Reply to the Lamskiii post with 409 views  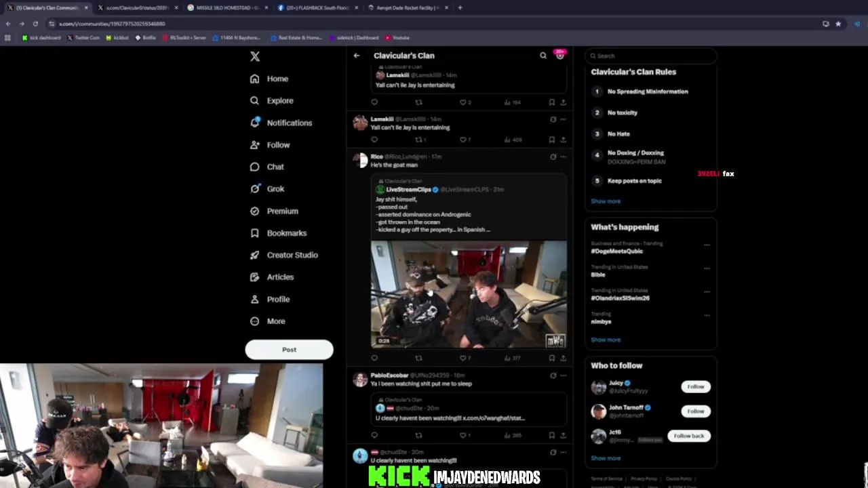(374, 140)
